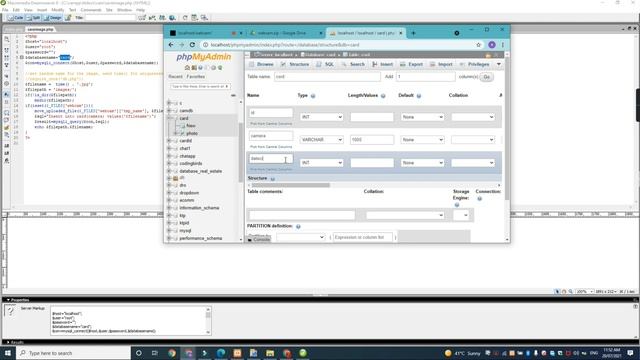Open the Partition by dropdown
The image size is (640, 360).
pyautogui.click(x=300, y=237)
